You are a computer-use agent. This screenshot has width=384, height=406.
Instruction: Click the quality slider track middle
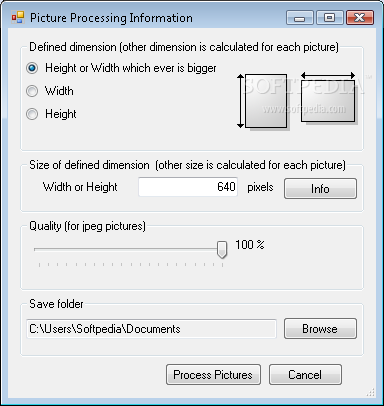click(128, 249)
